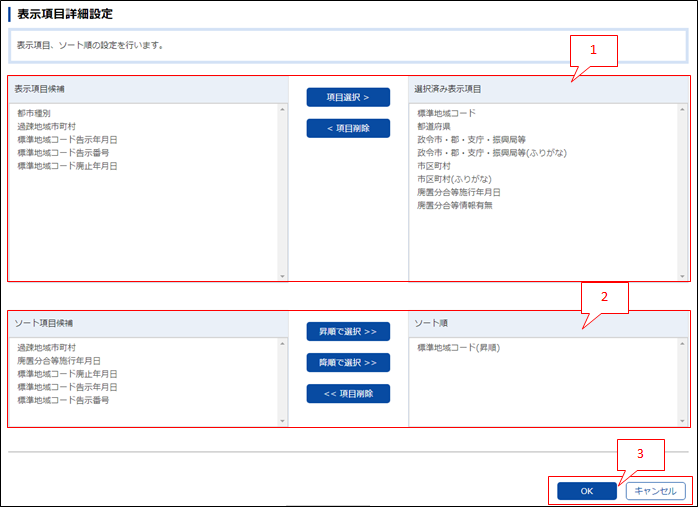Select 都道府県 in 選択済み表示項目 list
Image resolution: width=698 pixels, height=507 pixels.
pyautogui.click(x=434, y=126)
